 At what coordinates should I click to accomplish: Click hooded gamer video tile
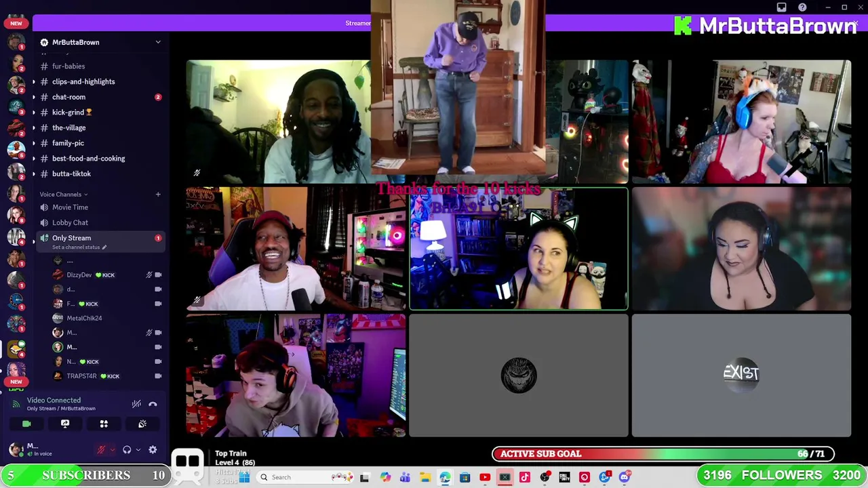pos(296,375)
